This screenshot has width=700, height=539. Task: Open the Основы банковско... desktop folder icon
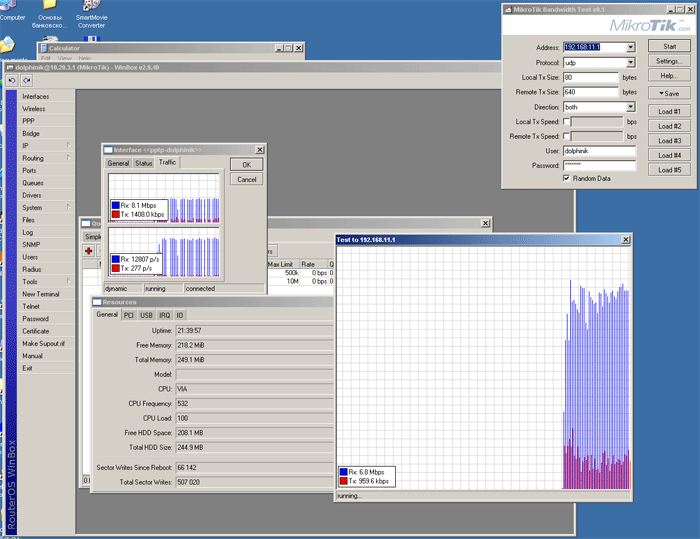pyautogui.click(x=50, y=13)
